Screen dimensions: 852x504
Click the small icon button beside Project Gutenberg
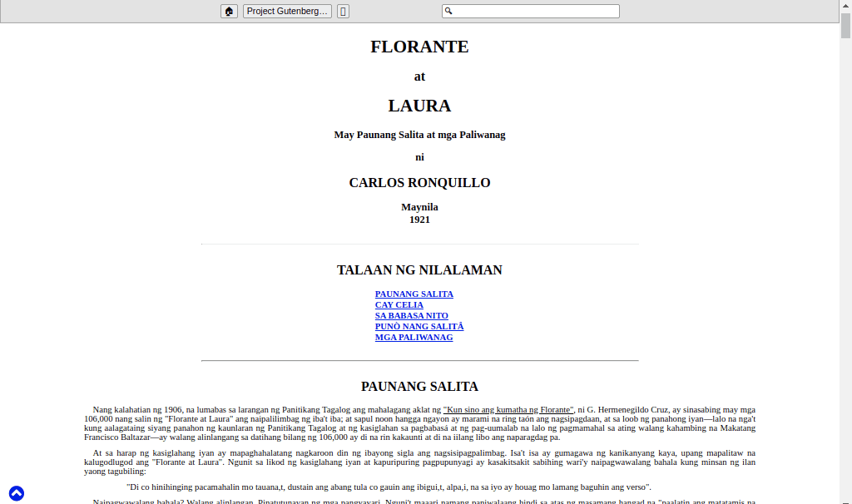click(x=343, y=11)
